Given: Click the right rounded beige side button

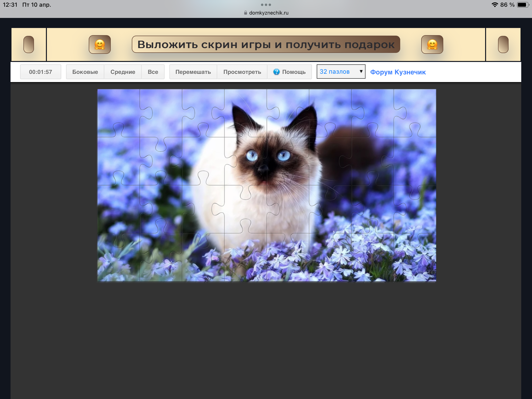Looking at the screenshot, I should (x=503, y=44).
